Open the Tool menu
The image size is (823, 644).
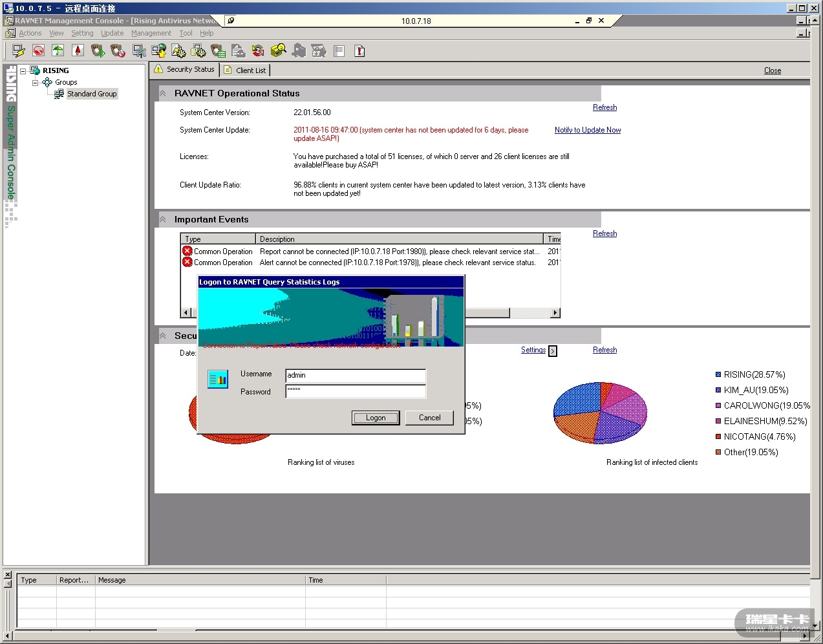(x=186, y=33)
